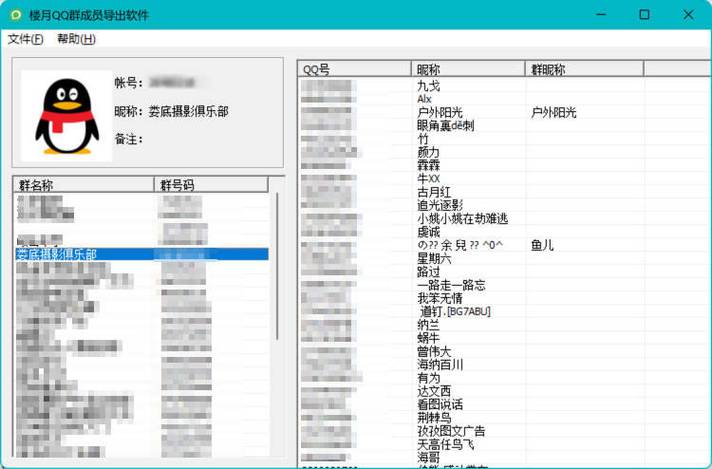
Task: Select member 曾伟大
Action: tap(434, 351)
